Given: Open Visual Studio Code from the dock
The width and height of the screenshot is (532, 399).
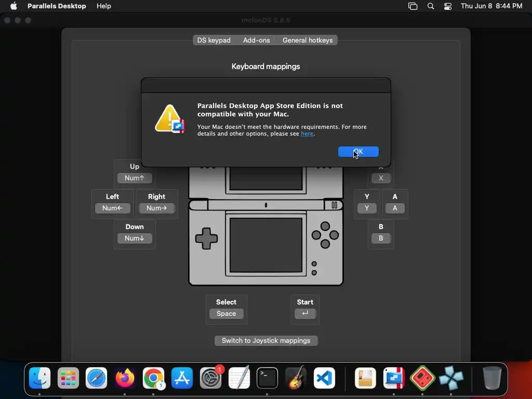Looking at the screenshot, I should pos(324,378).
